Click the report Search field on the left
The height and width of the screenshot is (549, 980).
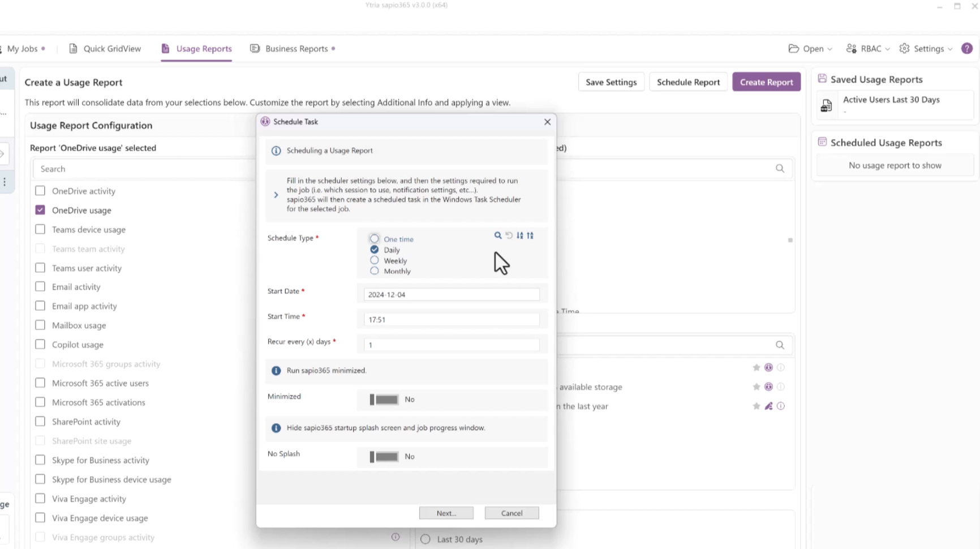[144, 169]
